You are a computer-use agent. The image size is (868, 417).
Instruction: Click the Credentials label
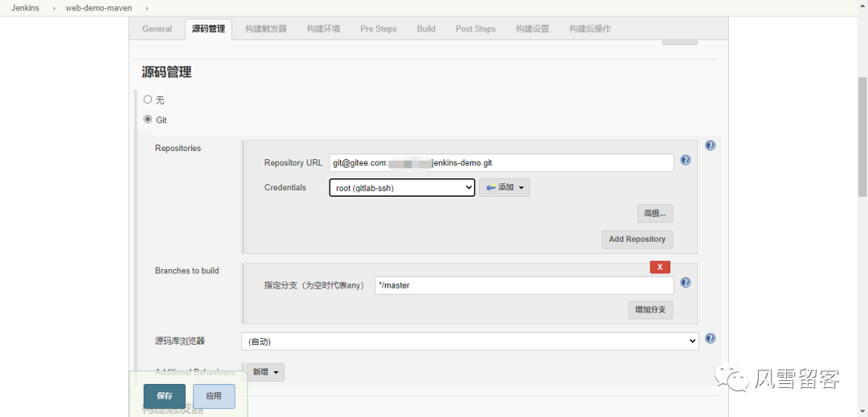point(285,187)
